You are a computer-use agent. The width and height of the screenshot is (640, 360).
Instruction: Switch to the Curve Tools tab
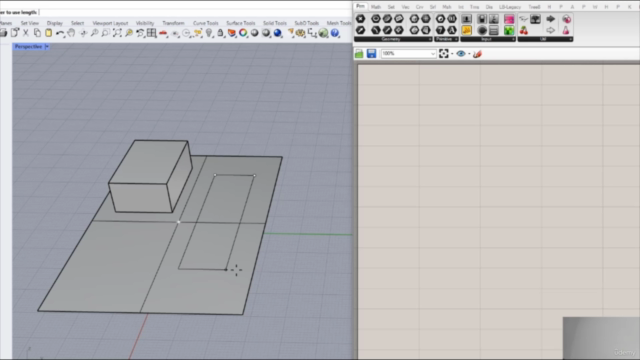pyautogui.click(x=206, y=23)
